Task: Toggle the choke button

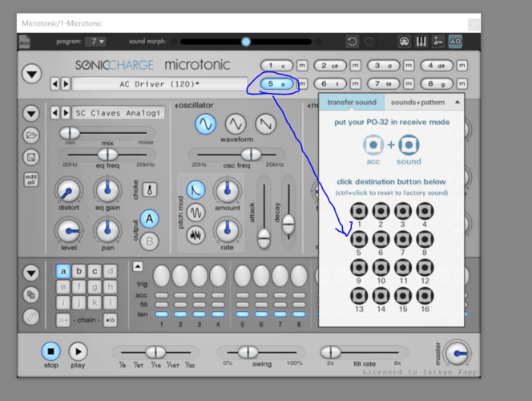Action: [150, 189]
